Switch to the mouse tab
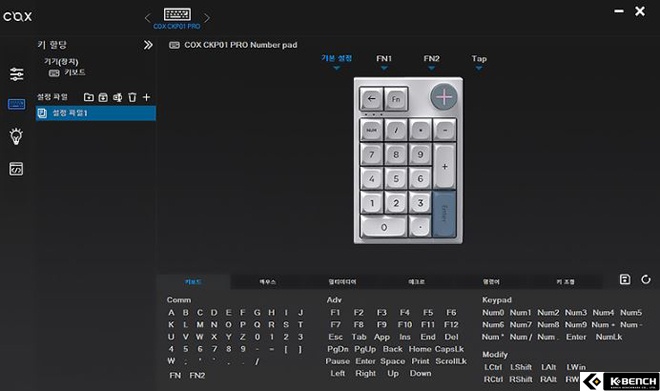 click(x=268, y=282)
